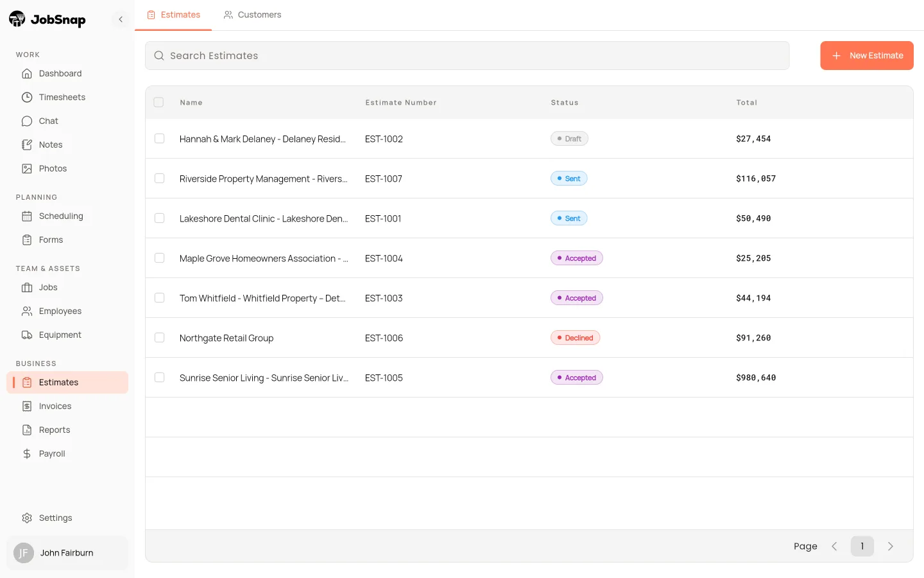Select the Northgate Retail Group checkbox
This screenshot has height=578, width=924.
coord(160,338)
